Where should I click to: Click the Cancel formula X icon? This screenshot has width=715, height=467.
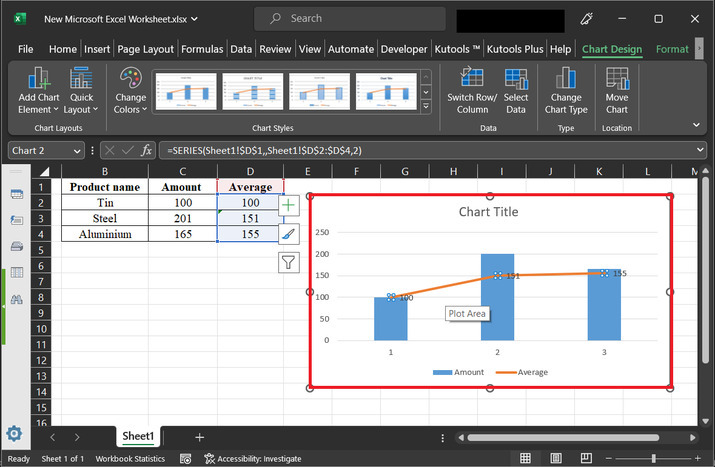109,150
